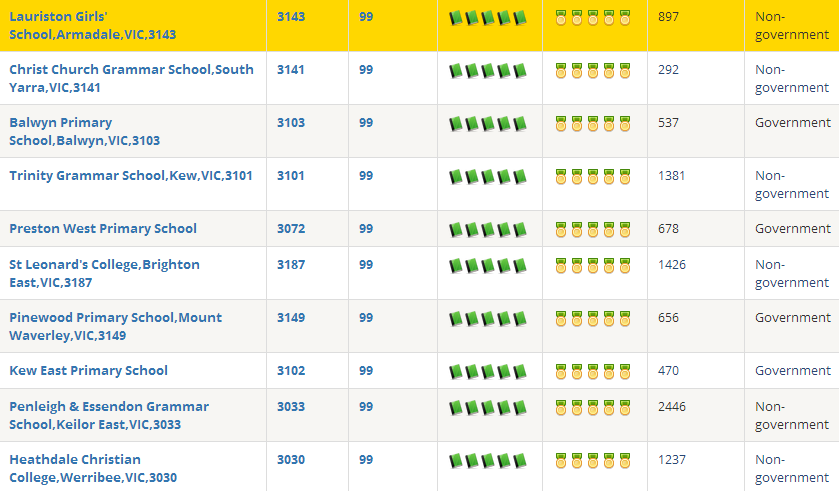The height and width of the screenshot is (491, 839).
Task: Click the book rating icons for Preston West Primary
Action: (x=487, y=230)
